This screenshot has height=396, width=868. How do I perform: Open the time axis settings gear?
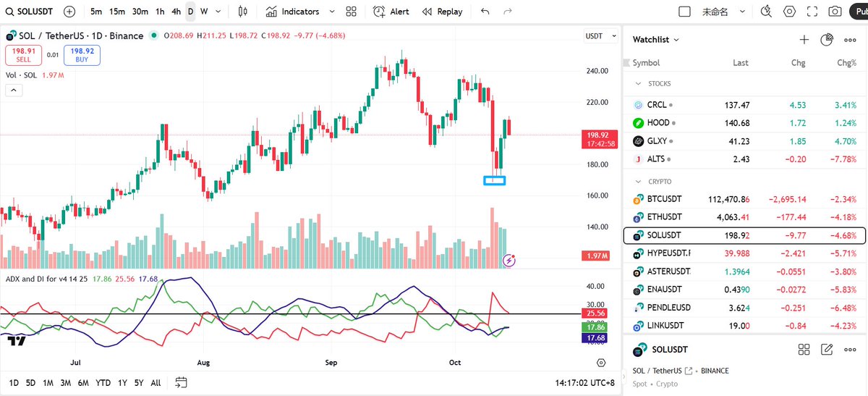pyautogui.click(x=600, y=362)
